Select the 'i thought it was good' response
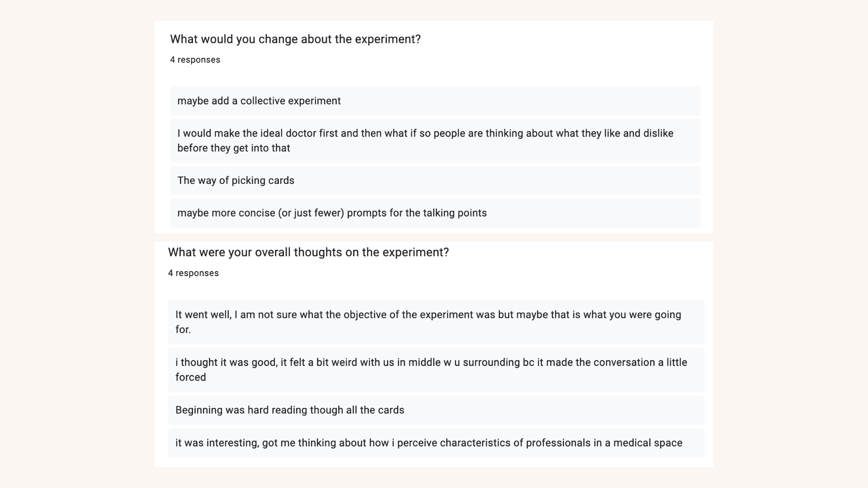The height and width of the screenshot is (488, 868). pyautogui.click(x=436, y=370)
